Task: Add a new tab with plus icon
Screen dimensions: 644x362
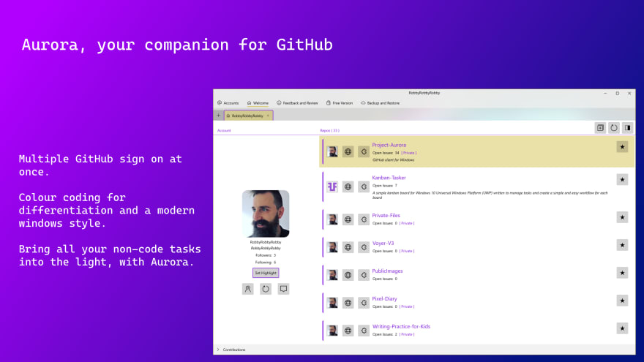Action: 219,116
